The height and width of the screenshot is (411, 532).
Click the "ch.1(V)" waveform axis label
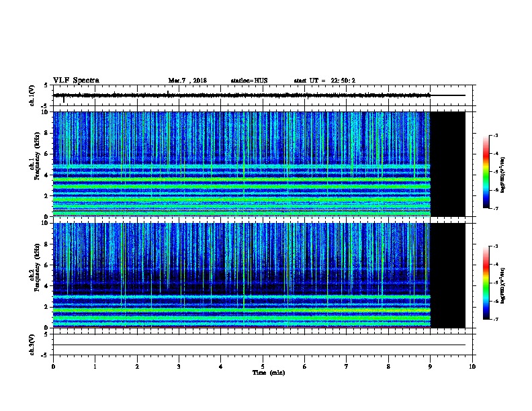32,95
